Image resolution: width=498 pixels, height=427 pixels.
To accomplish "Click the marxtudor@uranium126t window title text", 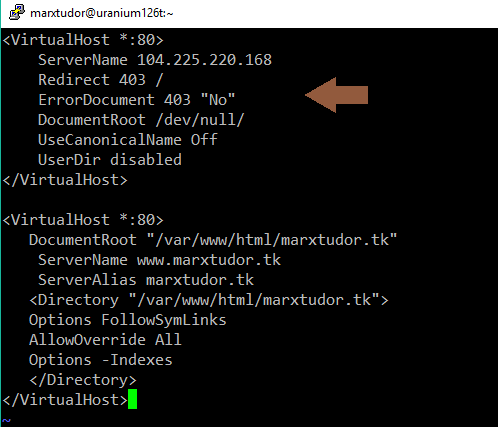I will tap(102, 13).
